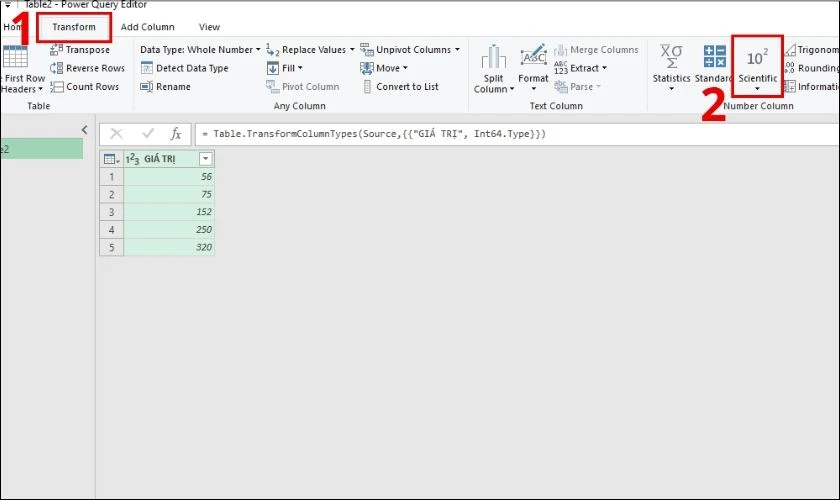Select the cell with value 152
The height and width of the screenshot is (500, 840).
169,212
